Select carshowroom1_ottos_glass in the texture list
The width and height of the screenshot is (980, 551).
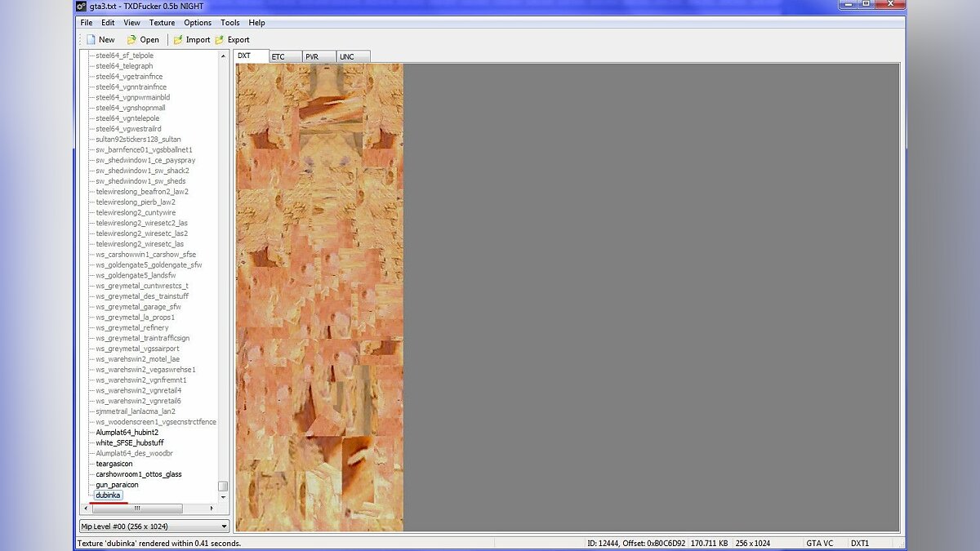pos(139,474)
